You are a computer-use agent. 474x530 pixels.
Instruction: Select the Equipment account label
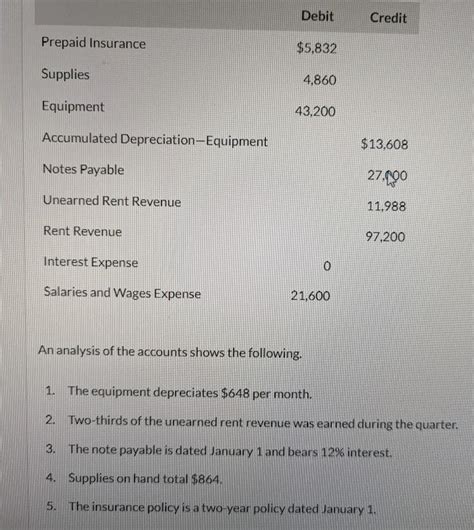pos(73,106)
